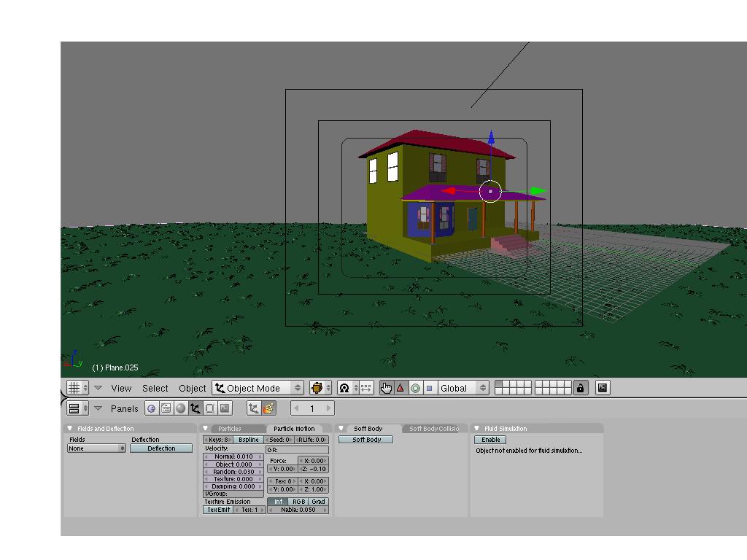The height and width of the screenshot is (560, 747).
Task: Select the Int texture motion mode
Action: [278, 502]
